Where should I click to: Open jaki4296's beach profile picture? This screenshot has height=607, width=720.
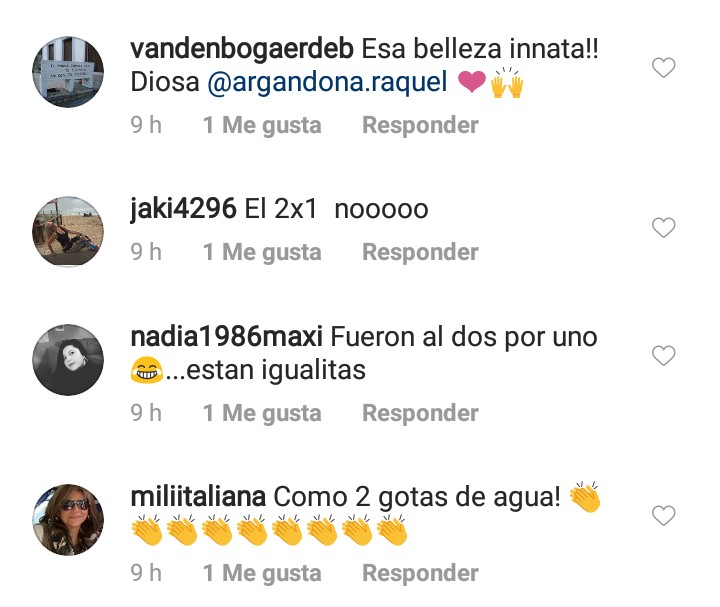click(68, 232)
